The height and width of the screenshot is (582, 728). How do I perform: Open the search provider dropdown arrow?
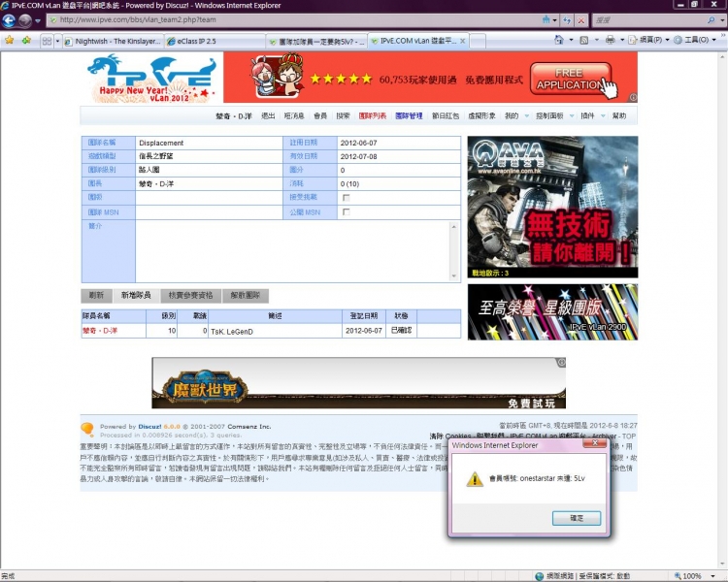(722, 21)
